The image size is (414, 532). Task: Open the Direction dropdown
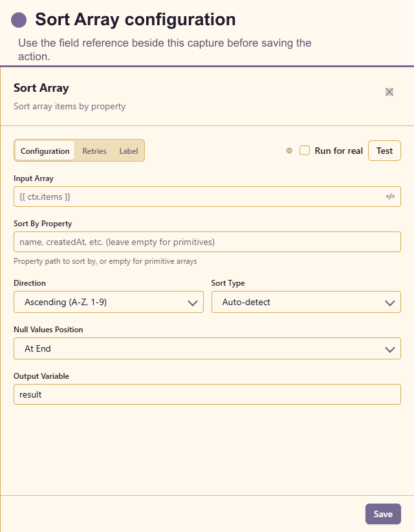click(x=109, y=302)
